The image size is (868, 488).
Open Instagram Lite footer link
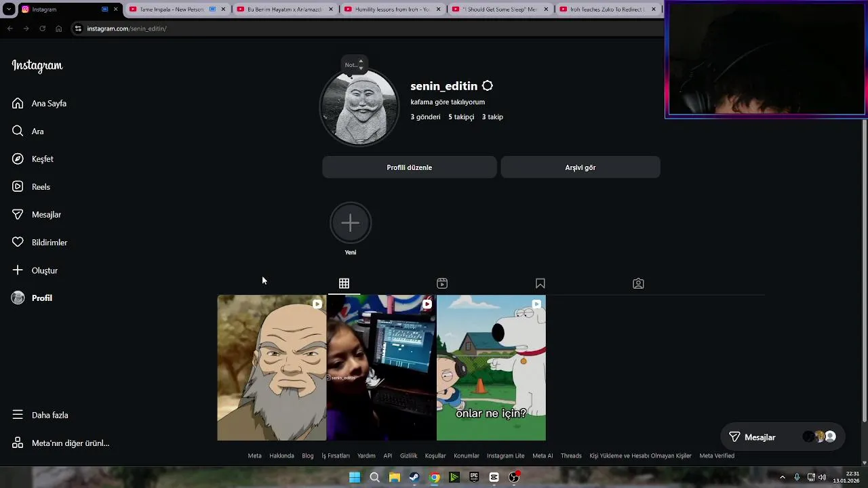pos(506,455)
